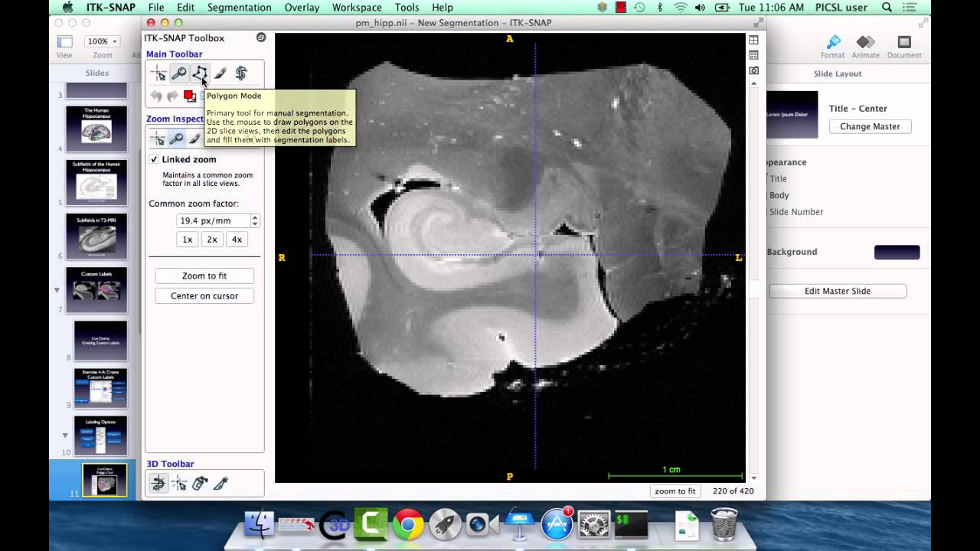Open Keynote Animate panel
Viewport: 980px width, 551px height.
[866, 47]
